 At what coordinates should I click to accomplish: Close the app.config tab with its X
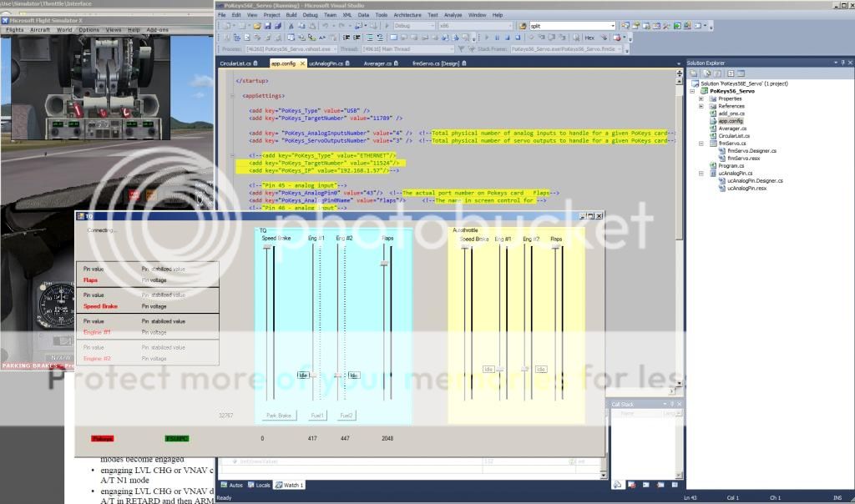[x=302, y=63]
